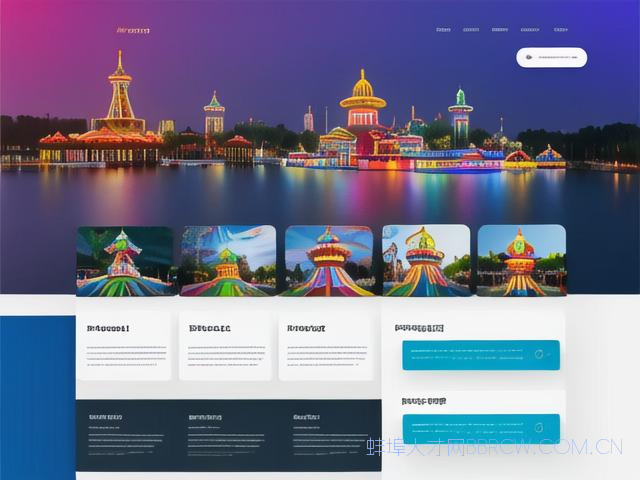Click the first column heading in dark footer
The image size is (640, 480).
point(105,417)
